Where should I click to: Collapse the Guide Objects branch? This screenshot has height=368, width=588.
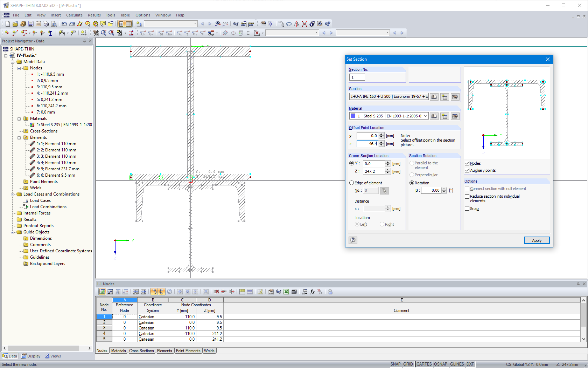[x=13, y=232]
